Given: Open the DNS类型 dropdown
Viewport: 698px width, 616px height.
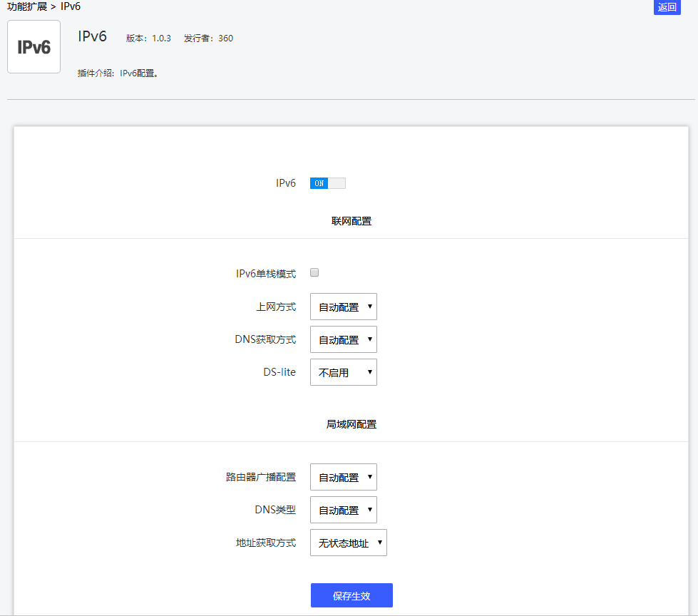Looking at the screenshot, I should click(x=343, y=510).
